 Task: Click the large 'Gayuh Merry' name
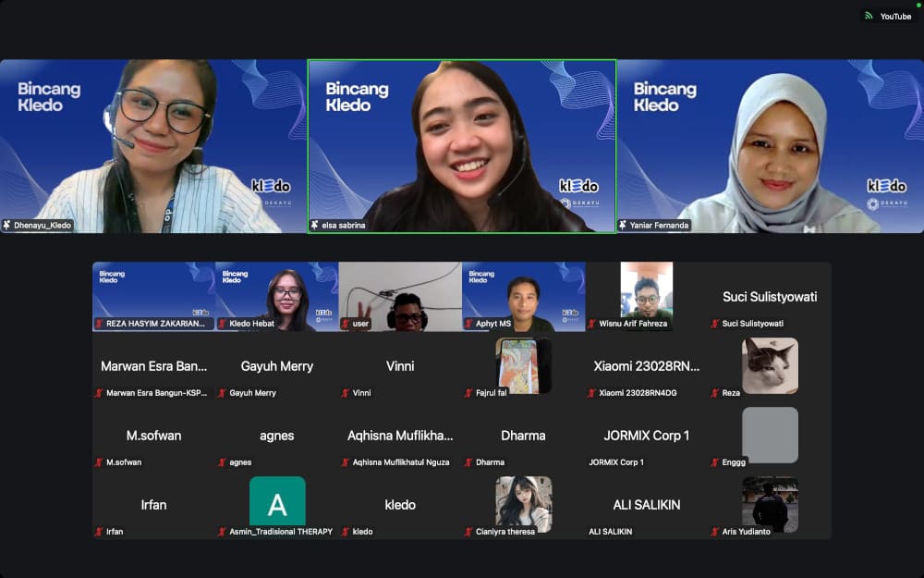[277, 366]
